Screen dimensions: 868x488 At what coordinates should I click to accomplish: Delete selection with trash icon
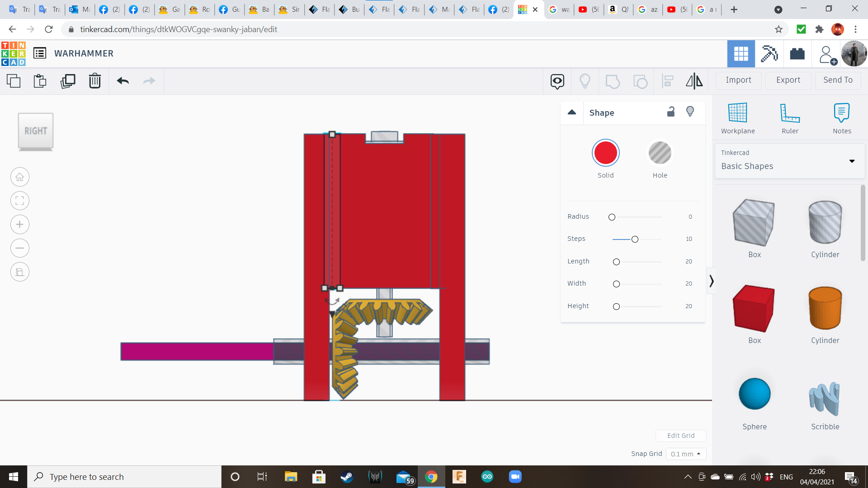click(x=95, y=81)
